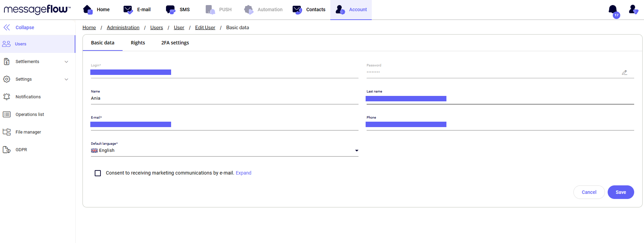Click the password edit pencil icon
Image resolution: width=644 pixels, height=243 pixels.
coord(624,73)
